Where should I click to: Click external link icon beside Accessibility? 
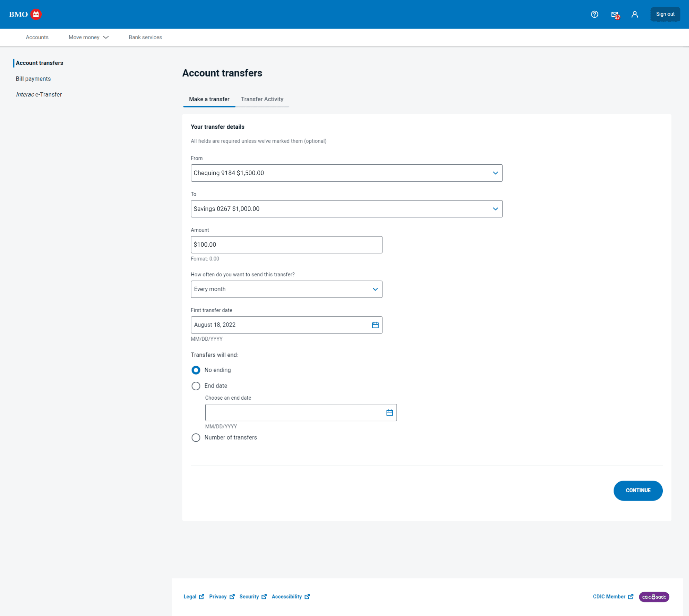307,597
